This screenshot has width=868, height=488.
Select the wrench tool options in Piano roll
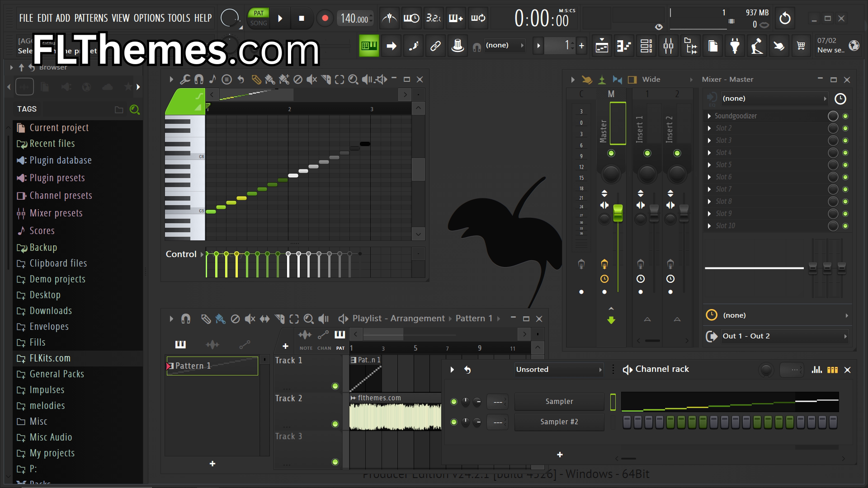[185, 80]
